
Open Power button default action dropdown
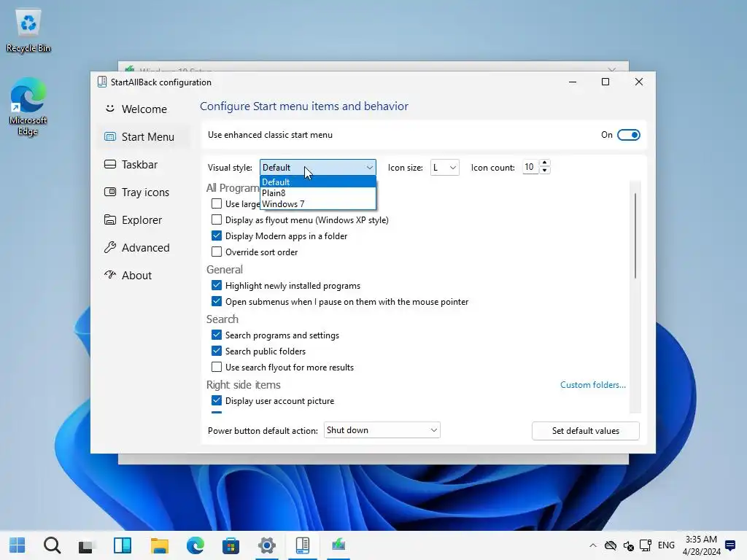(382, 430)
